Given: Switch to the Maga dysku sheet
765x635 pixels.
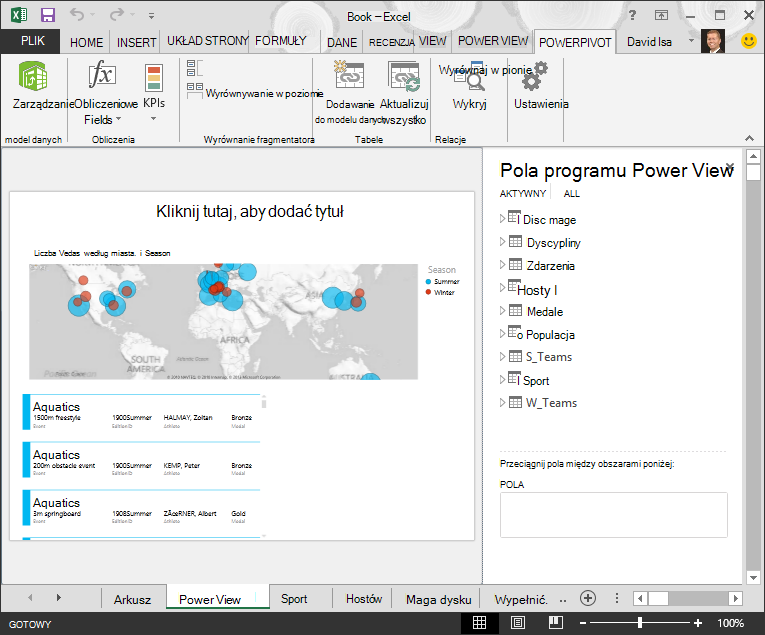Looking at the screenshot, I should pyautogui.click(x=439, y=599).
